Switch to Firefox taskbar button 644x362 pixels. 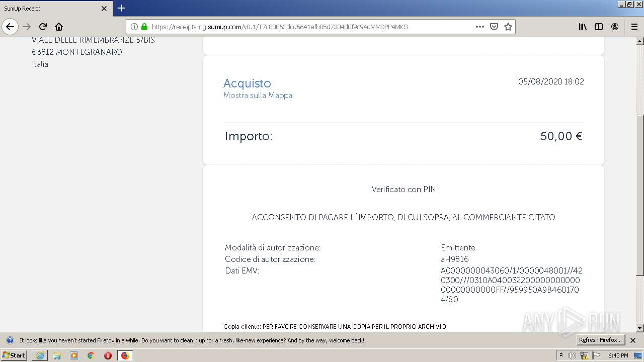(125, 355)
